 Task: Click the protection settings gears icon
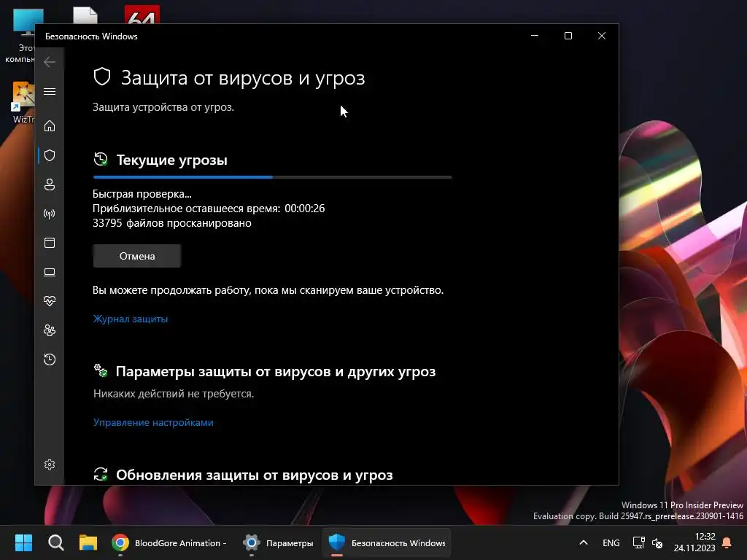(x=101, y=370)
